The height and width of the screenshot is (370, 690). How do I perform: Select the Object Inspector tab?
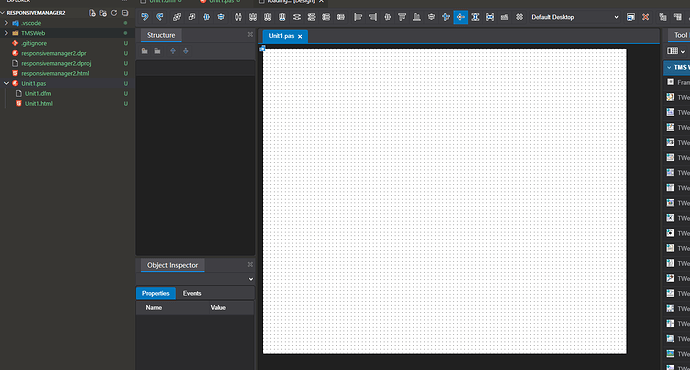click(172, 265)
